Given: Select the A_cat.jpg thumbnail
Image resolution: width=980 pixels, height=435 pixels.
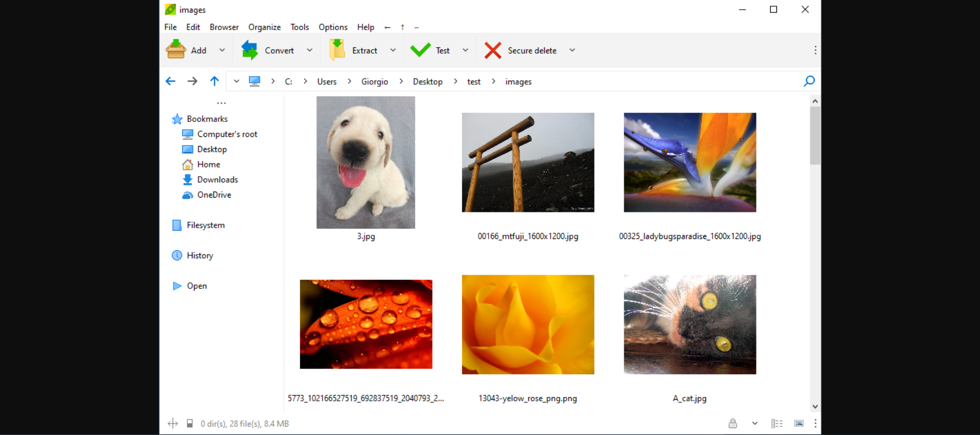Looking at the screenshot, I should coord(690,324).
